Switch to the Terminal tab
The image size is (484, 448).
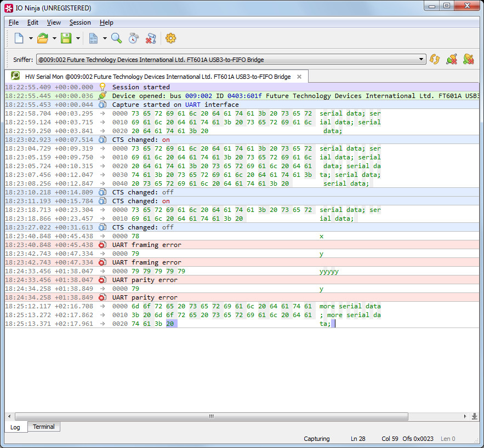(43, 427)
